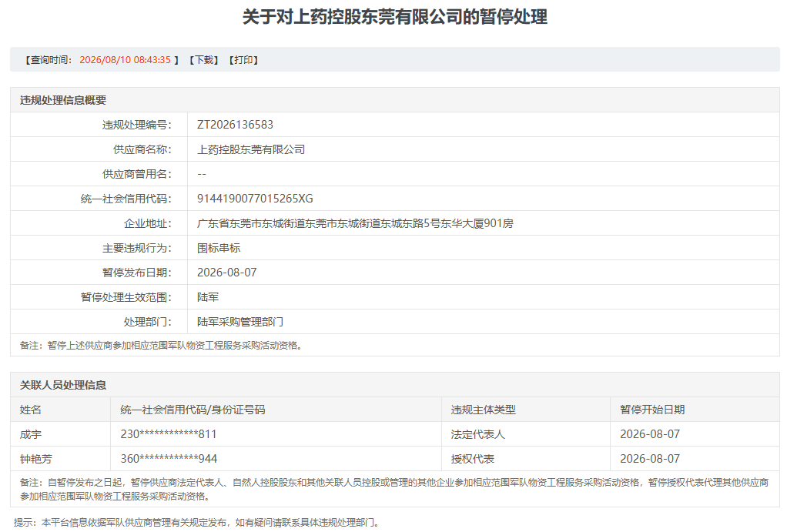Viewport: 787px width, 532px height.
Task: Select ID number 360************944
Action: click(x=169, y=459)
